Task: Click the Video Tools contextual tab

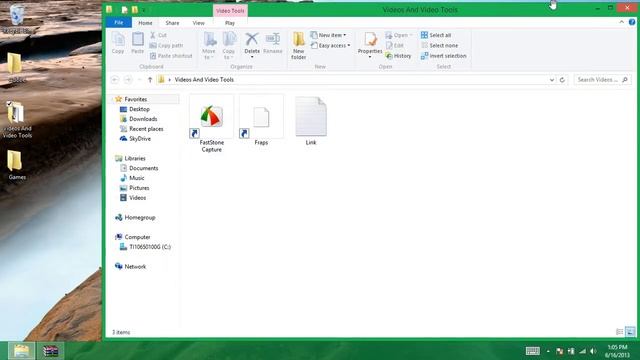Action: 230,11
